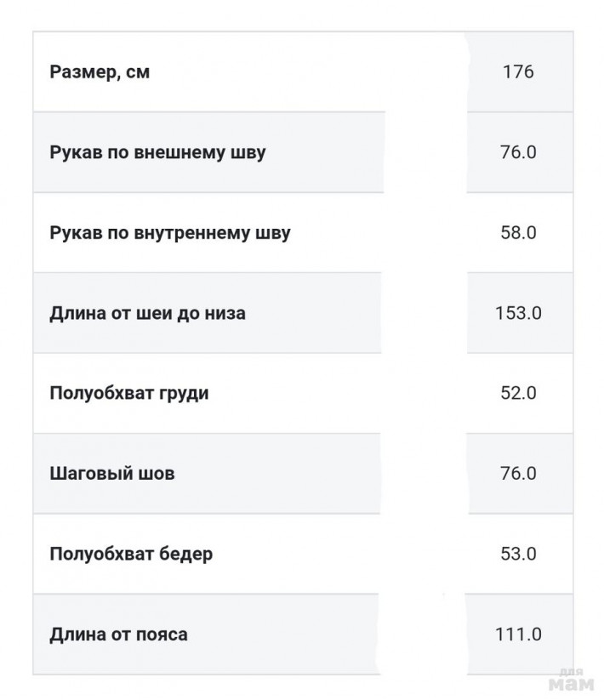
Task: Select the inner sleeve seam value 58.0
Action: (518, 233)
